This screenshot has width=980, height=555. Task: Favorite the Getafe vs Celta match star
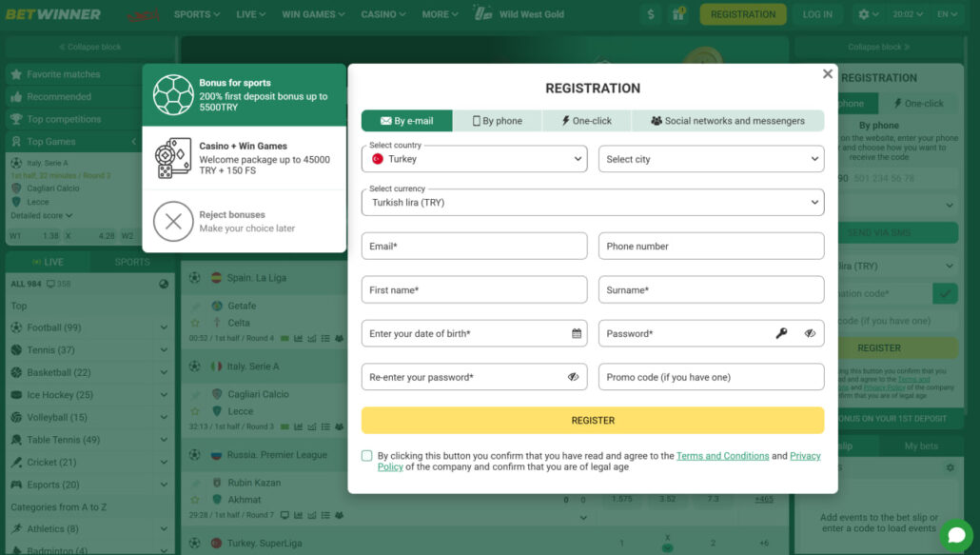click(195, 323)
